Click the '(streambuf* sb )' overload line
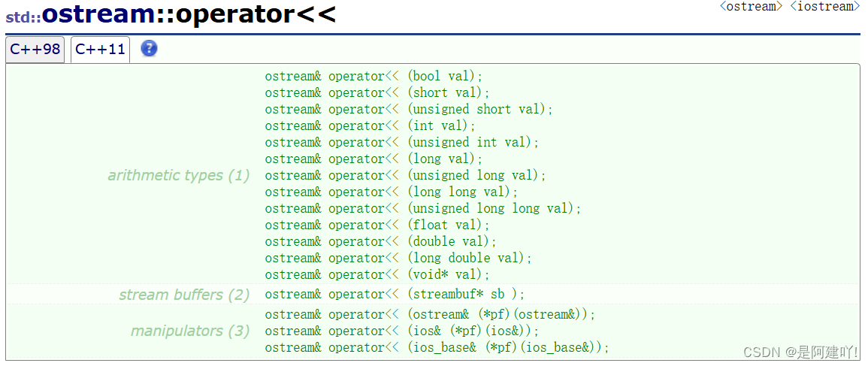The height and width of the screenshot is (366, 868). coord(394,295)
